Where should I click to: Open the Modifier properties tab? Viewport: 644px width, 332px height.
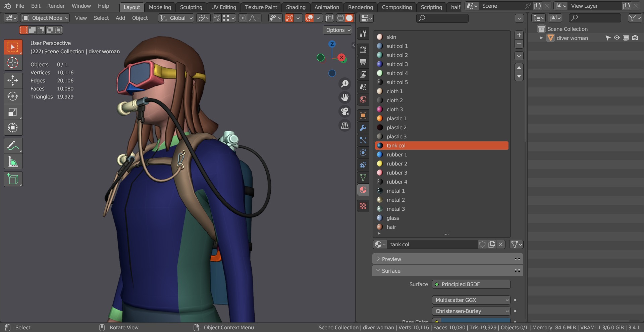pos(363,128)
